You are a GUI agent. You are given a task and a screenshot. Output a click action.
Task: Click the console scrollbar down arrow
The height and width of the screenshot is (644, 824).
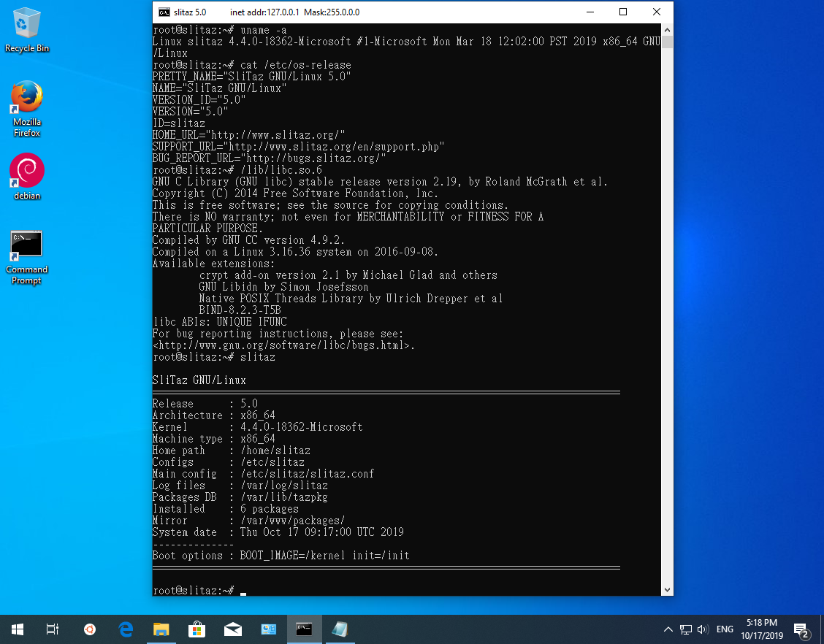(x=667, y=590)
